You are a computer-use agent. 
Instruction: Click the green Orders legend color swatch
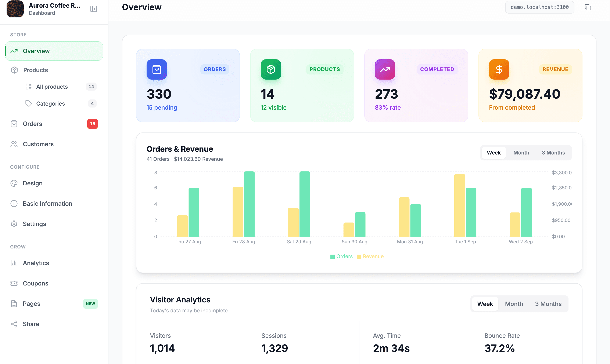(x=333, y=257)
